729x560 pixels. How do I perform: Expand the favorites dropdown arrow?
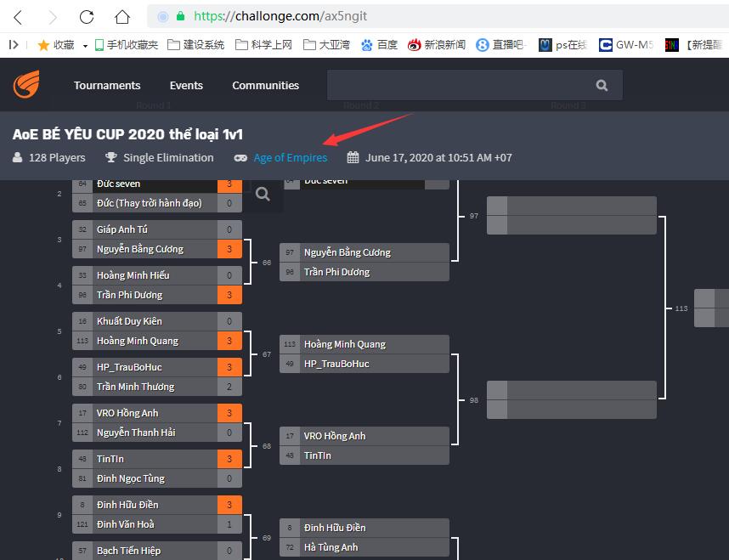(x=86, y=46)
